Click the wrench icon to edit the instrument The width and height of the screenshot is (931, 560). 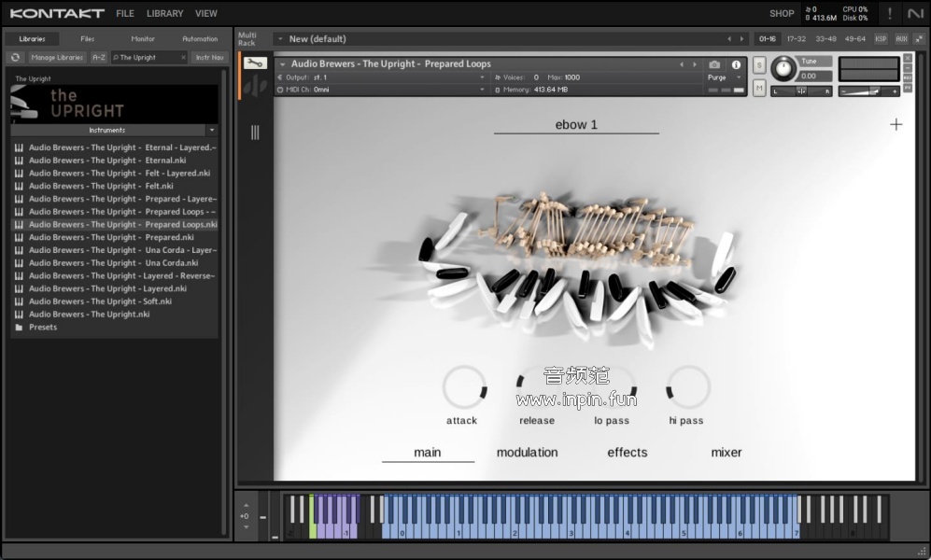255,63
